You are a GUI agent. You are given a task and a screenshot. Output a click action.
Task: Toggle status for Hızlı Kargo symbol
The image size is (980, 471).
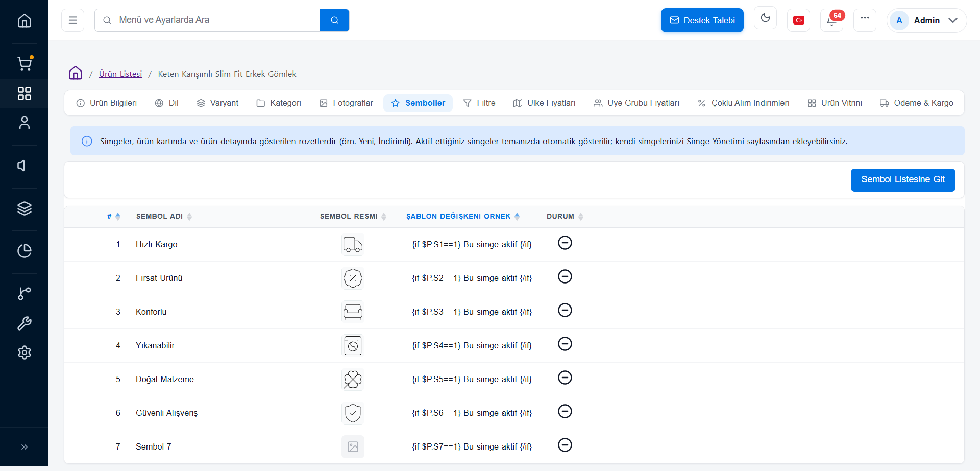(565, 243)
